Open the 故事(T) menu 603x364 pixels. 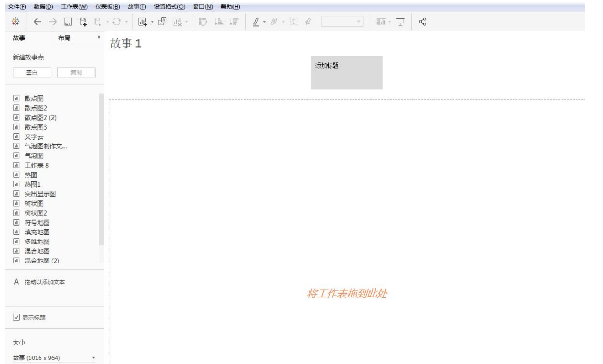click(x=137, y=7)
